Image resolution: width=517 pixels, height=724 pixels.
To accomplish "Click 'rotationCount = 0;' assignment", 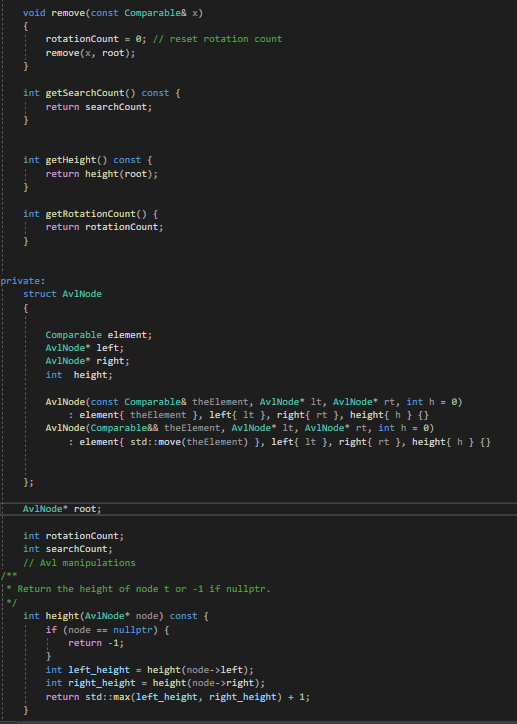I will [x=96, y=39].
